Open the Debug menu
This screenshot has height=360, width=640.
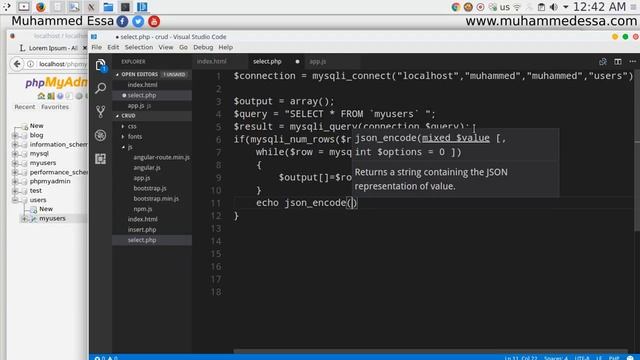pos(203,47)
